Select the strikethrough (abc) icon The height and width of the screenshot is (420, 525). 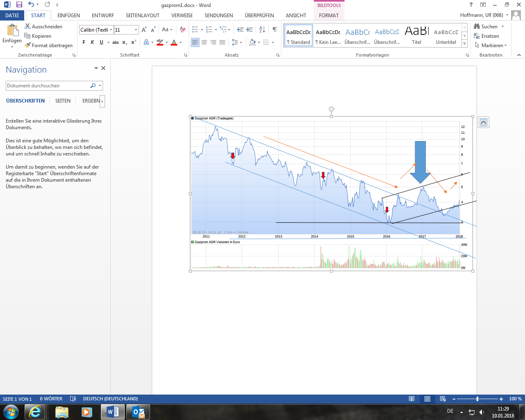(x=116, y=42)
